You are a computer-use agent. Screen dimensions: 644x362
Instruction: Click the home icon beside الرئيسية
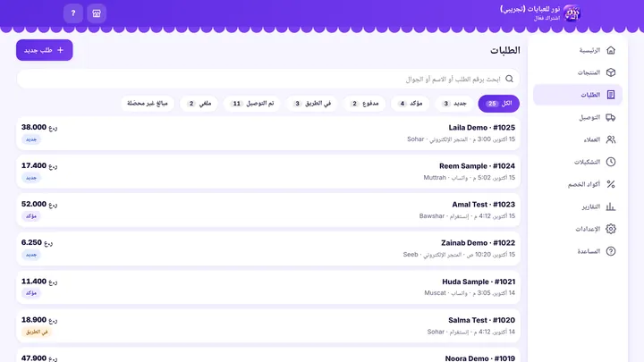611,50
